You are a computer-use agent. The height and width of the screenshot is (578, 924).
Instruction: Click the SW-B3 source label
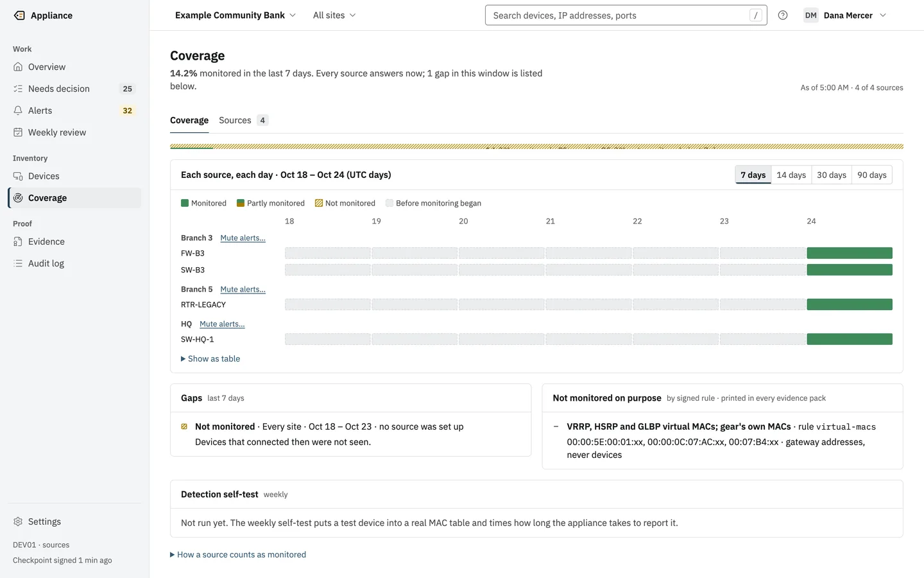[x=193, y=270]
